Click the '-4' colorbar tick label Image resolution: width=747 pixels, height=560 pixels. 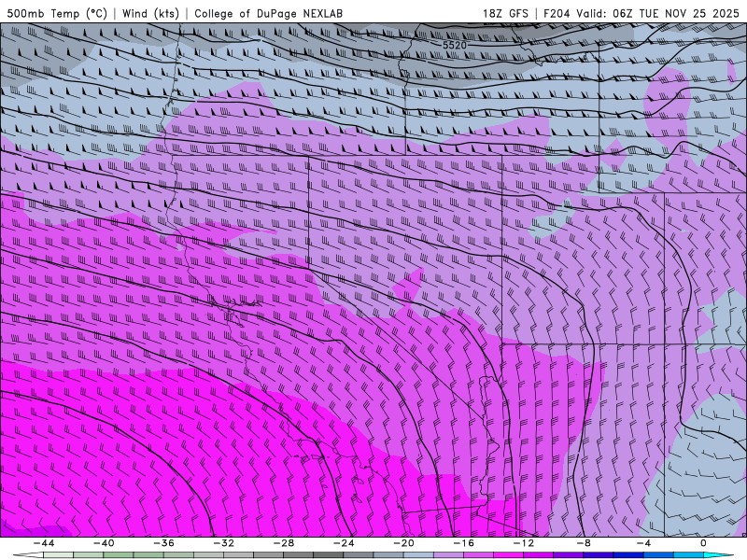(643, 543)
